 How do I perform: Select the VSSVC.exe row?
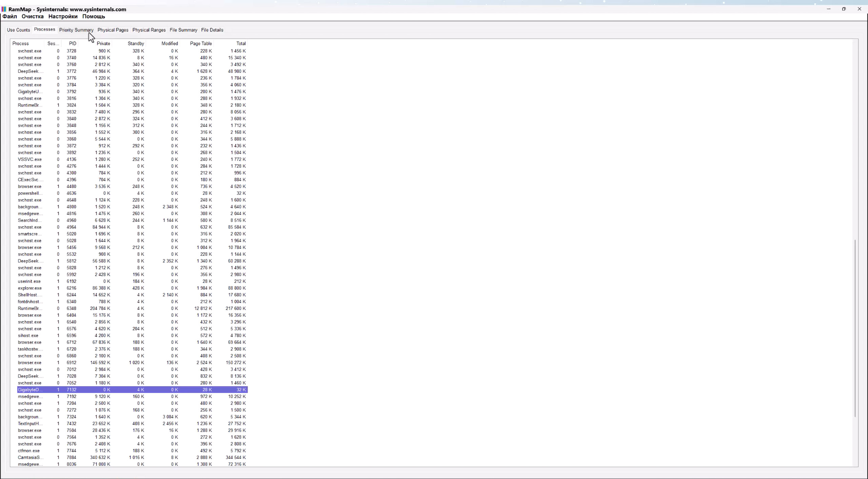point(132,159)
